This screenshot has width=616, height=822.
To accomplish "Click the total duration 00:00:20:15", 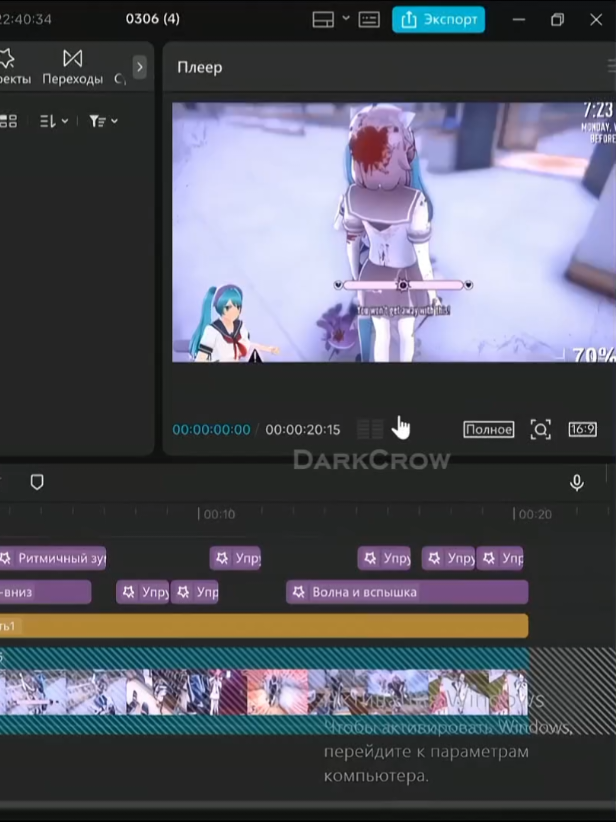I will (x=302, y=430).
